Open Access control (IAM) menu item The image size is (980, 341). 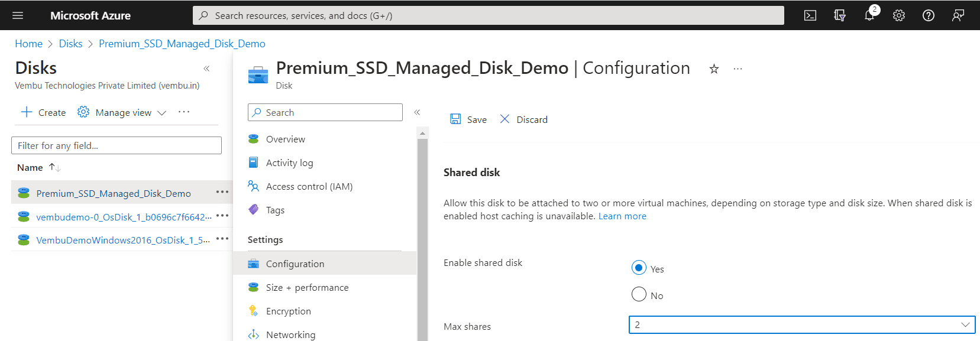tap(309, 187)
